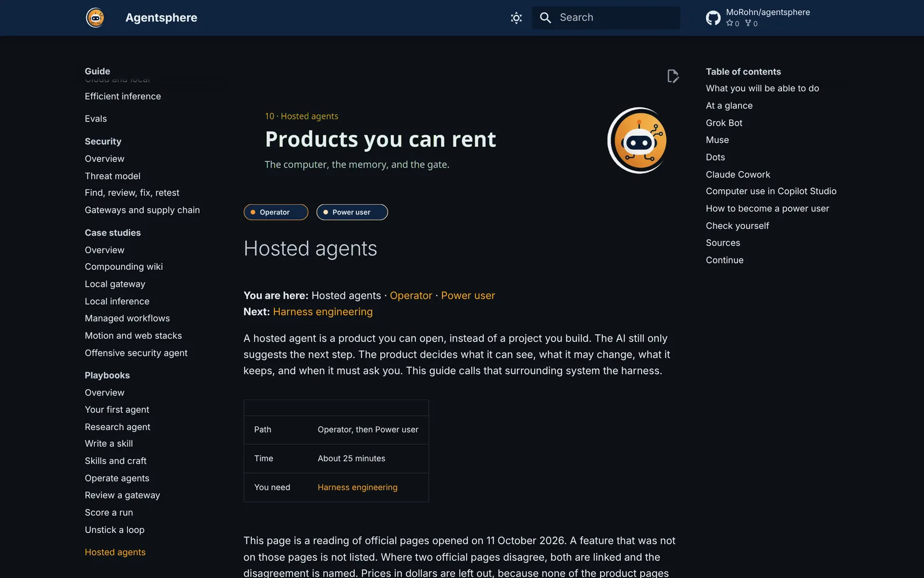
Task: Jump to Dots section
Action: coord(715,157)
